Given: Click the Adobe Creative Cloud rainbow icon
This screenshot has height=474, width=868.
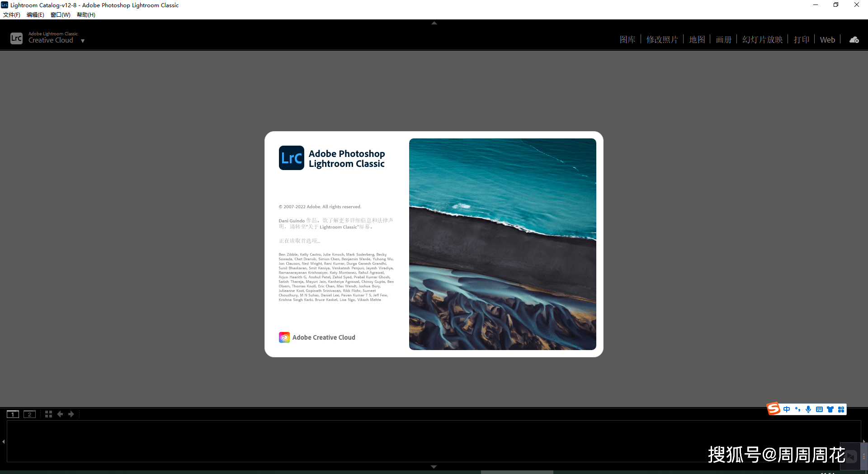Looking at the screenshot, I should [284, 337].
